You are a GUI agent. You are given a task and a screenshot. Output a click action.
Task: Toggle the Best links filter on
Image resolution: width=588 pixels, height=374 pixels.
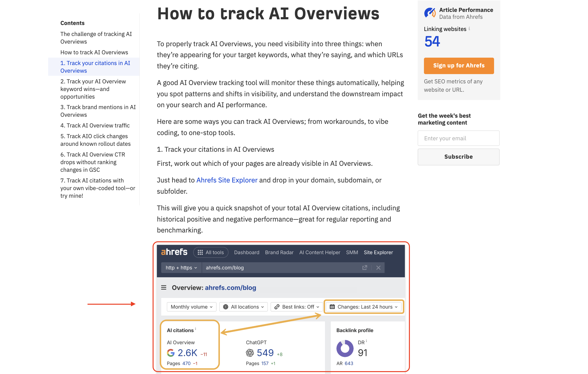296,307
